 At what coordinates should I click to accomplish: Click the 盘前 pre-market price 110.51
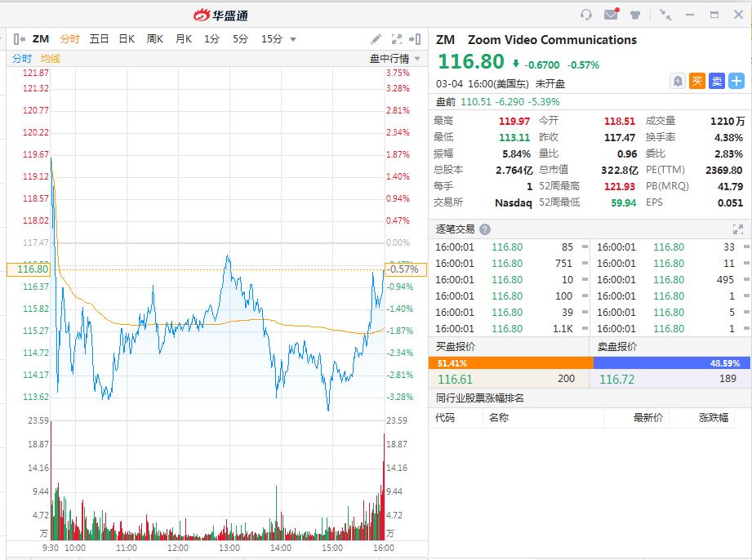(476, 102)
